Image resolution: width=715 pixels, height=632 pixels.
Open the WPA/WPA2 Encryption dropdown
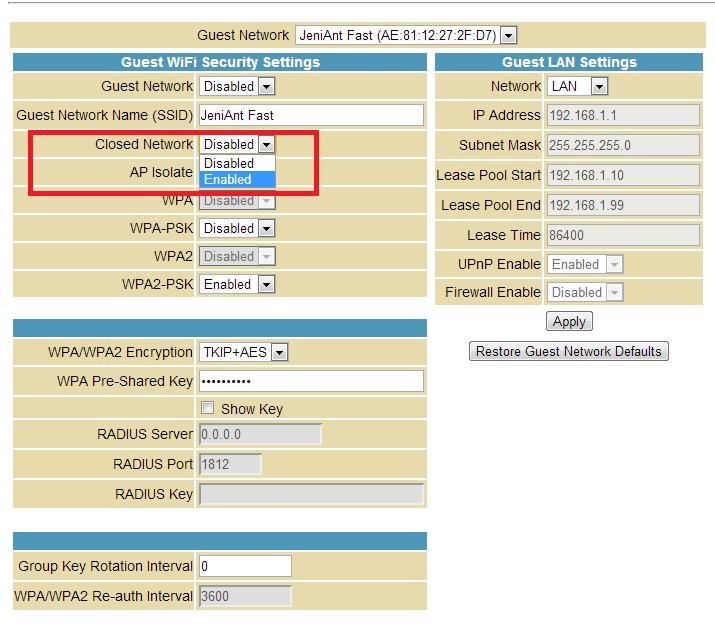coord(244,352)
